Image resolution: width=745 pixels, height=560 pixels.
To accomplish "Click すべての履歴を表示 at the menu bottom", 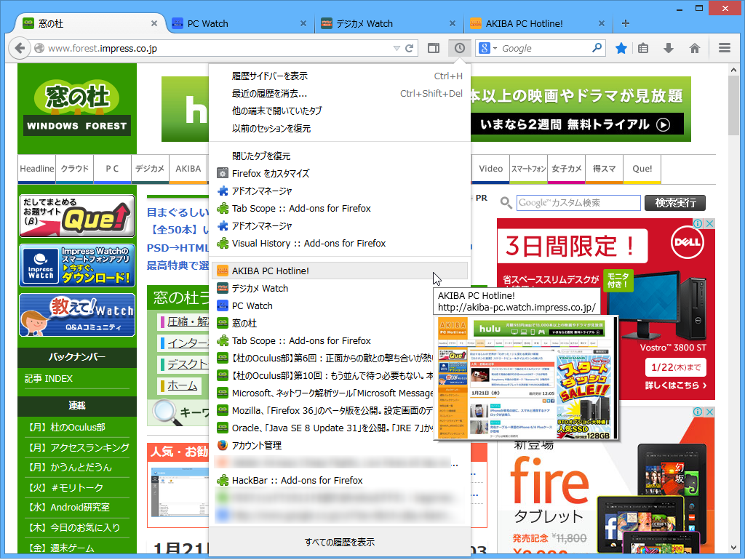I will pyautogui.click(x=339, y=542).
